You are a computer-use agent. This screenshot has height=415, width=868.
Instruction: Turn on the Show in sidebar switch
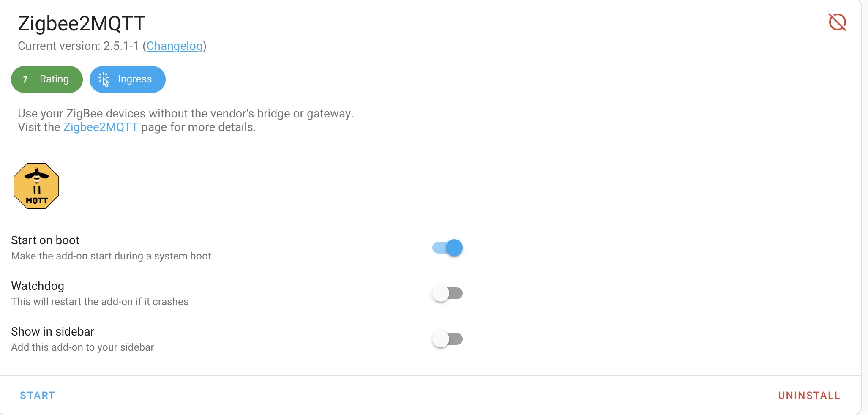448,339
